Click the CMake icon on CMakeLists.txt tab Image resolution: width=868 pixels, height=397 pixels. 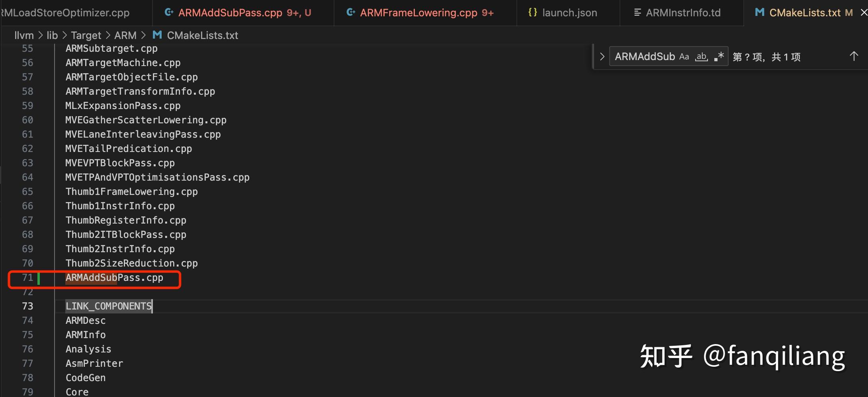[x=759, y=13]
